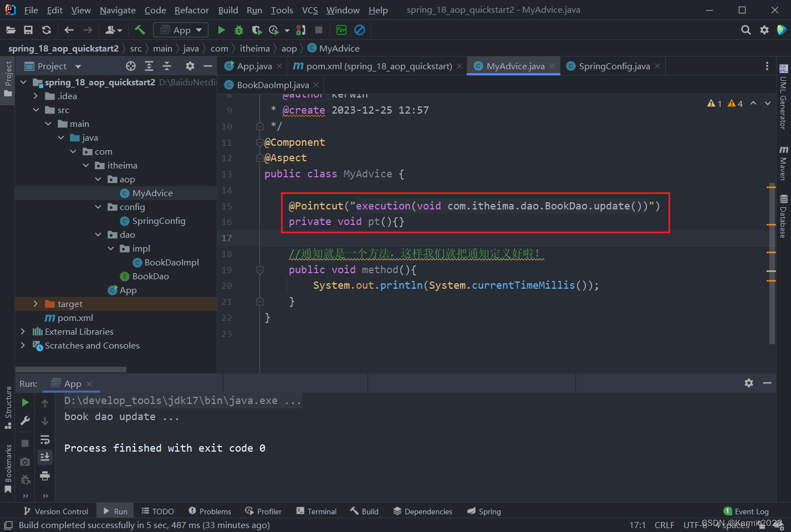Open the Profiler tool window
This screenshot has height=532, width=791.
pyautogui.click(x=263, y=511)
